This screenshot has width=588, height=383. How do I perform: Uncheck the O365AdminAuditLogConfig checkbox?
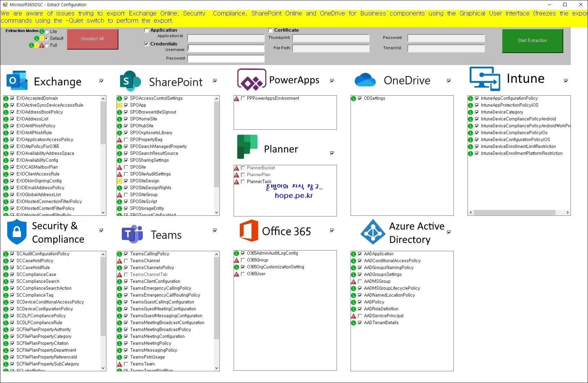coord(243,253)
